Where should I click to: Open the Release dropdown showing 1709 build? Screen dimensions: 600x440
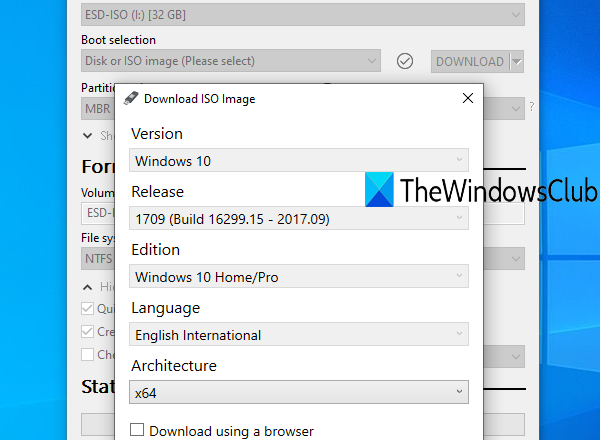(x=298, y=218)
